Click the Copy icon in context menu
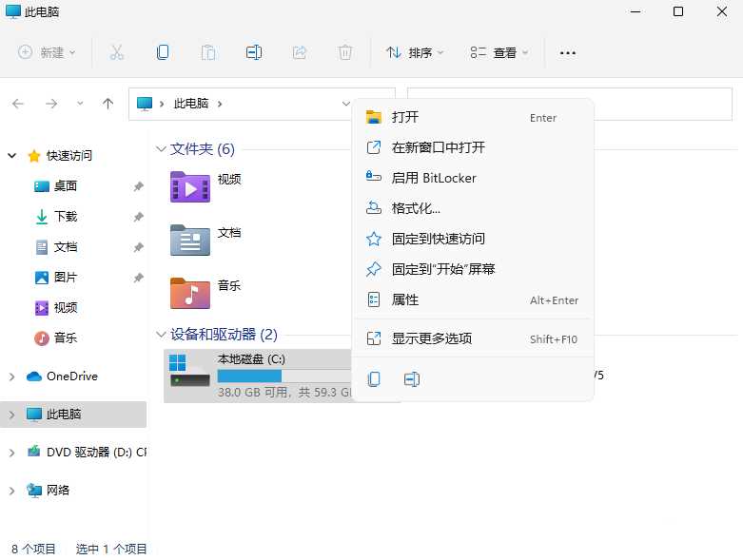 pos(374,378)
